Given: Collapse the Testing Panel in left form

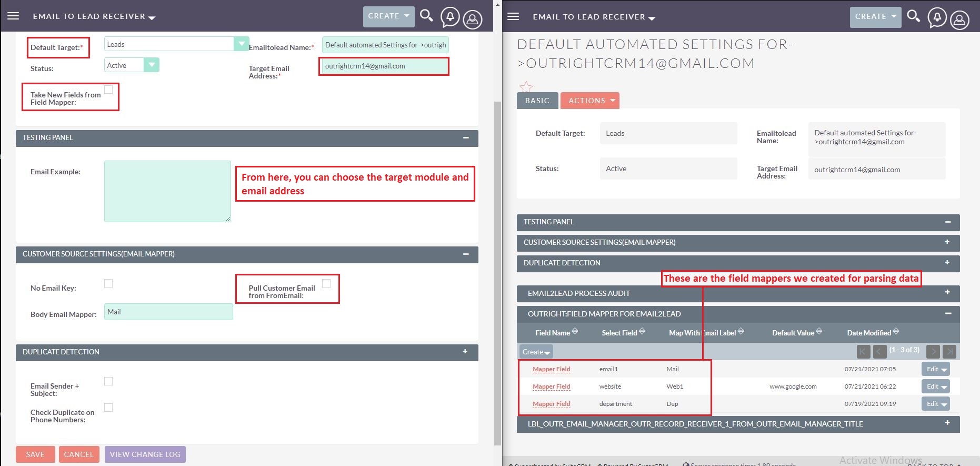Looking at the screenshot, I should coord(465,138).
